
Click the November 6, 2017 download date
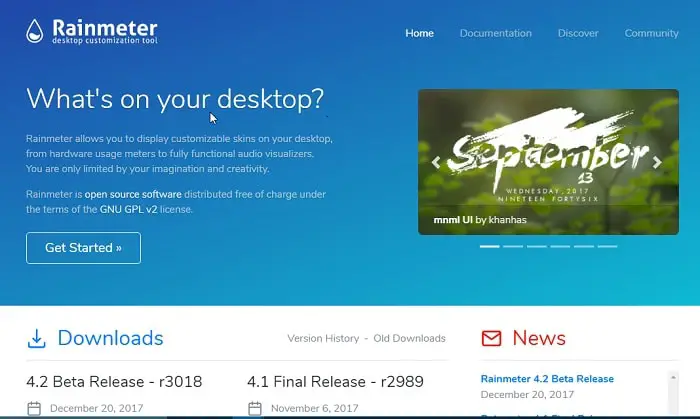pos(315,408)
